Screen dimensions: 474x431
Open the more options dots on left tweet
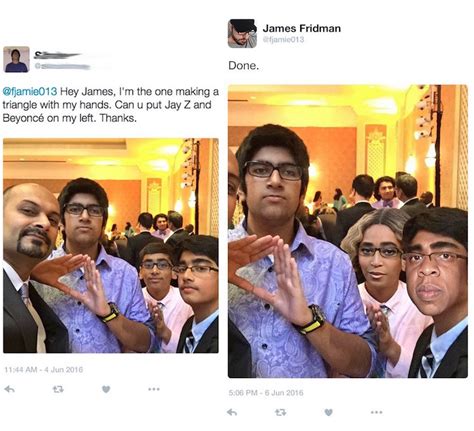tap(154, 389)
